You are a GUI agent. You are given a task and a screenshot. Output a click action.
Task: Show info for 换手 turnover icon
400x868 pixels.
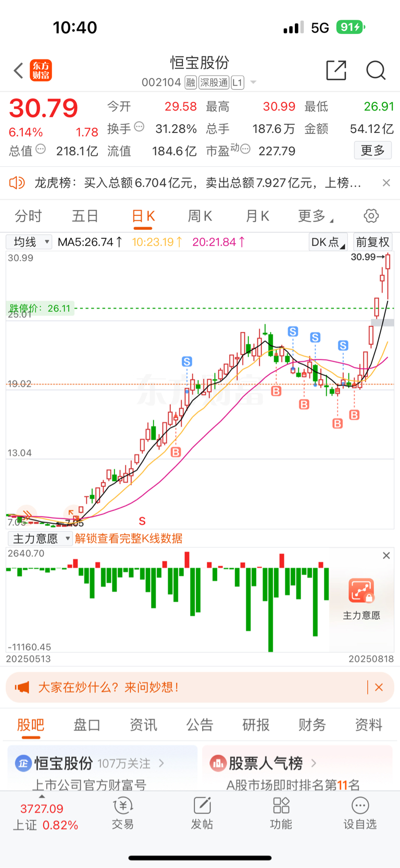pyautogui.click(x=139, y=127)
